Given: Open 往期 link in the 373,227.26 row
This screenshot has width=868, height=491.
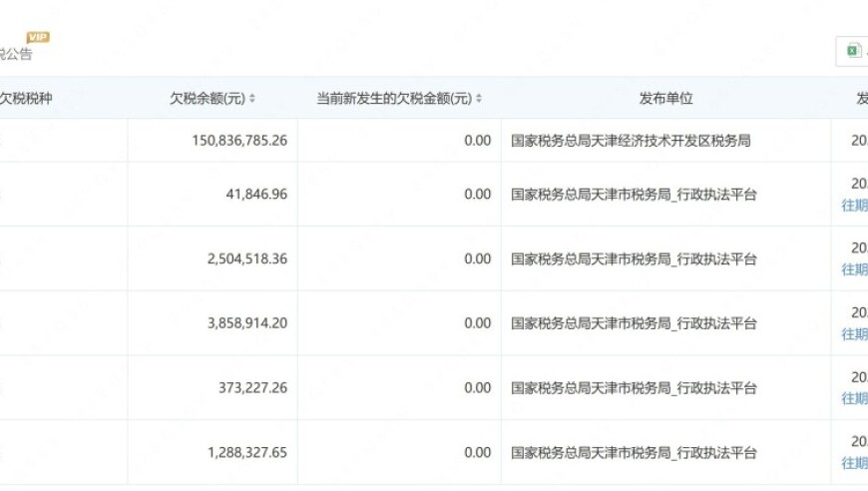Looking at the screenshot, I should 855,399.
